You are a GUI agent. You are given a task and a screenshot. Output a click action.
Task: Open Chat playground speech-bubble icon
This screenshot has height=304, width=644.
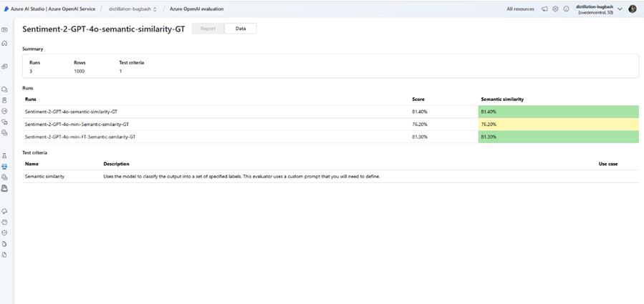coord(5,89)
